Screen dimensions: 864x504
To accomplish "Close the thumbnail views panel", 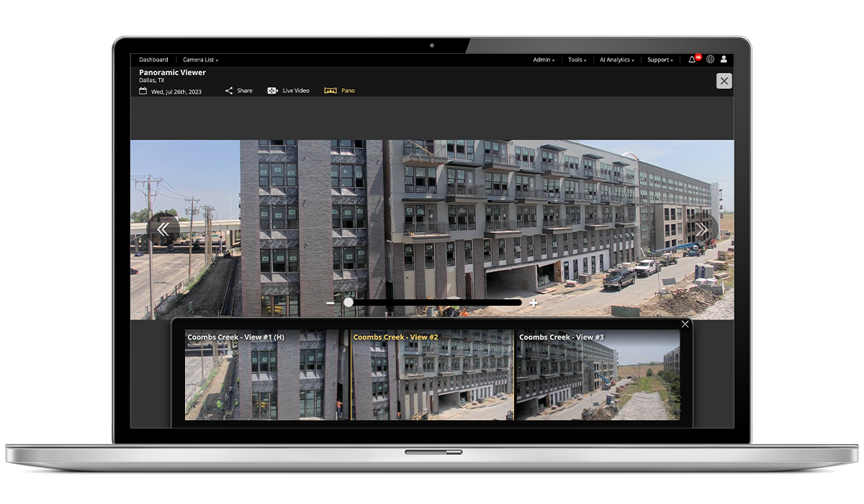I will (685, 324).
